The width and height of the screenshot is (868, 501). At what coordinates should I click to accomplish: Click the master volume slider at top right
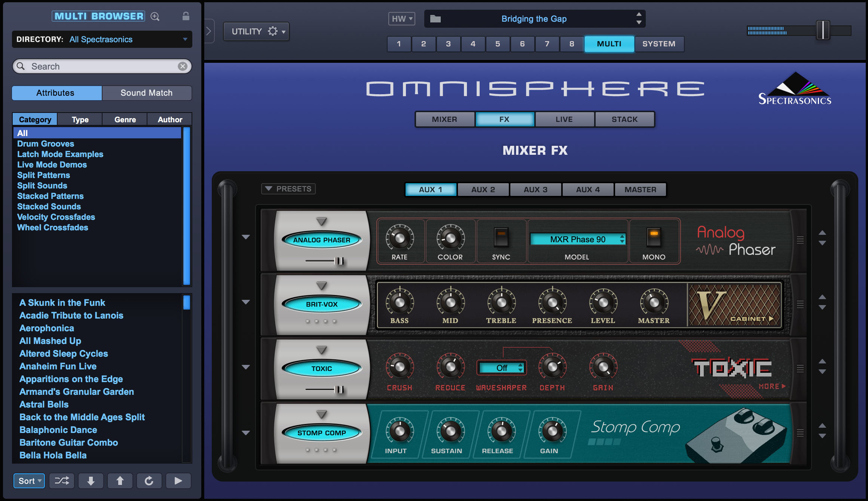click(x=823, y=30)
